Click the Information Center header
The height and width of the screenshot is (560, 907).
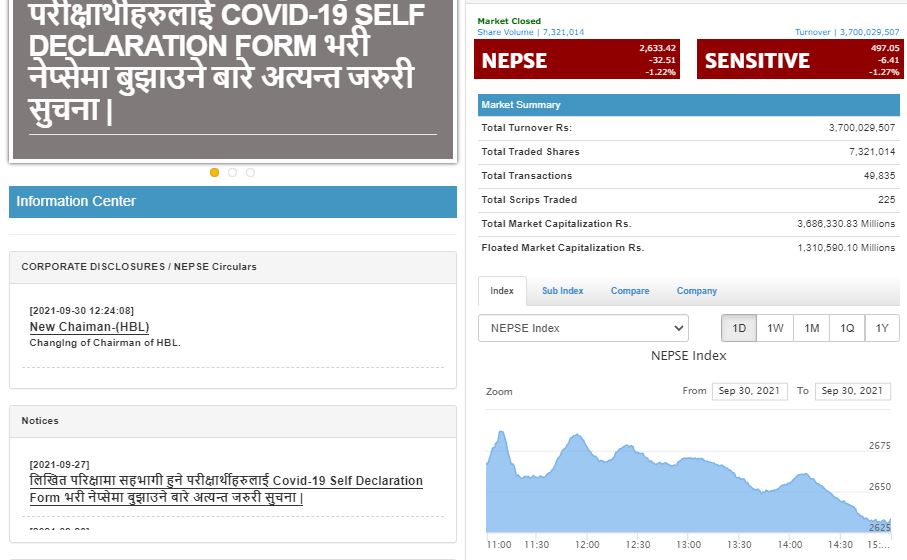tap(233, 202)
